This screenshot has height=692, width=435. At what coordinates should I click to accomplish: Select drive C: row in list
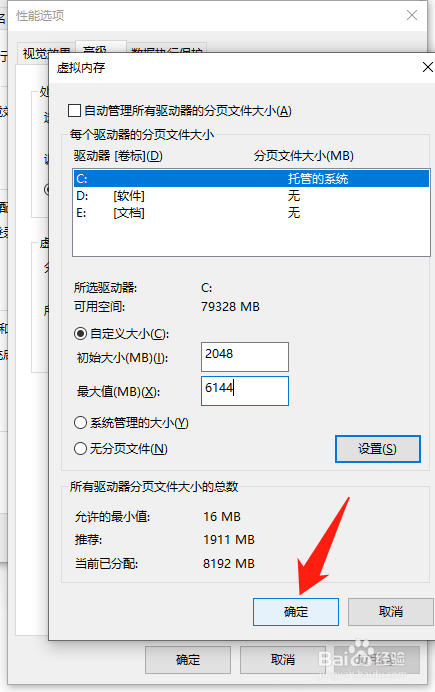251,179
